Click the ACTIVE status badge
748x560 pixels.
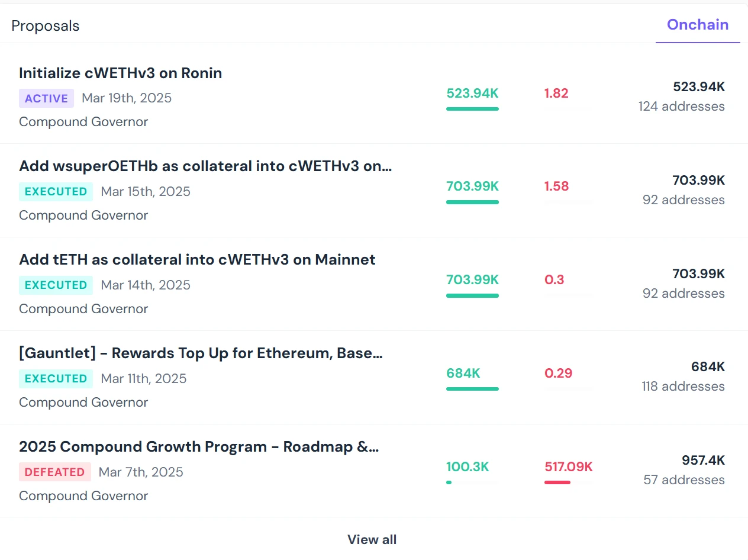[x=46, y=98]
